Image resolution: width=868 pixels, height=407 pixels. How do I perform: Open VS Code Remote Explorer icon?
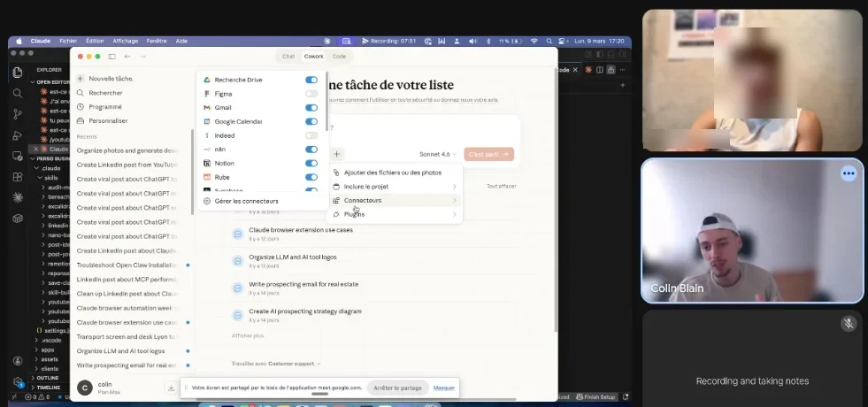click(x=17, y=156)
